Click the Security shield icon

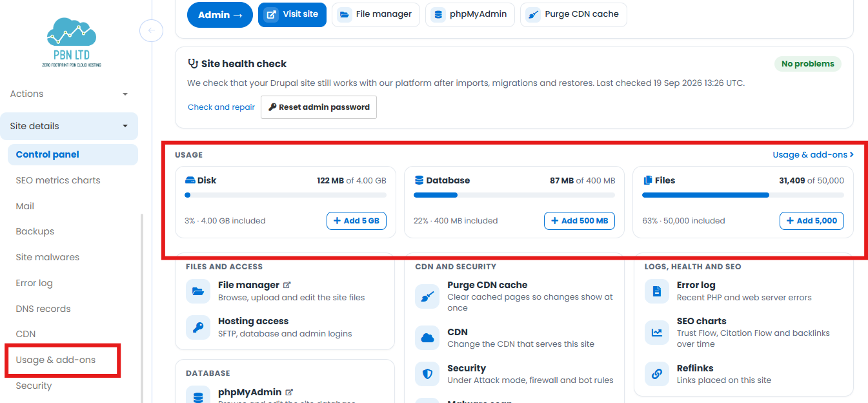click(427, 374)
